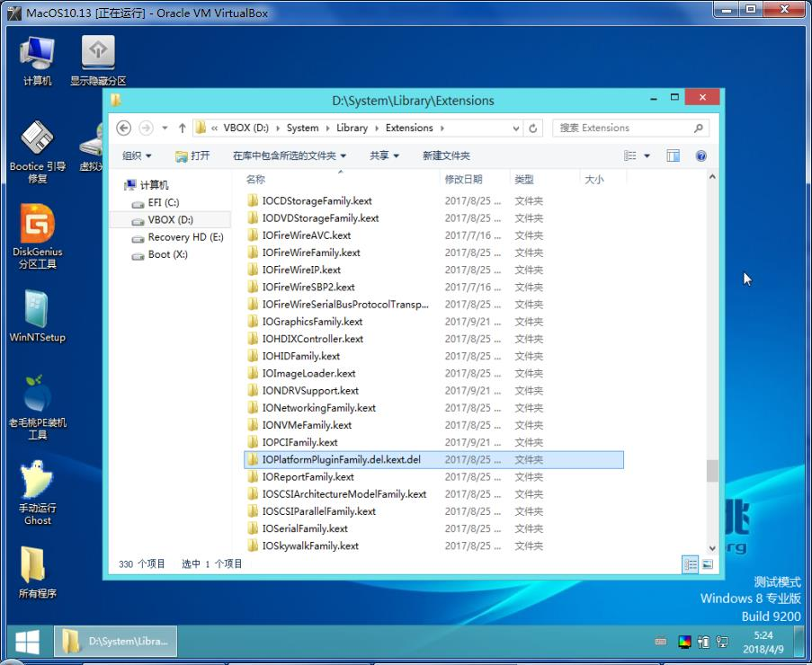
Task: Open the 共享 menu
Action: [x=384, y=155]
